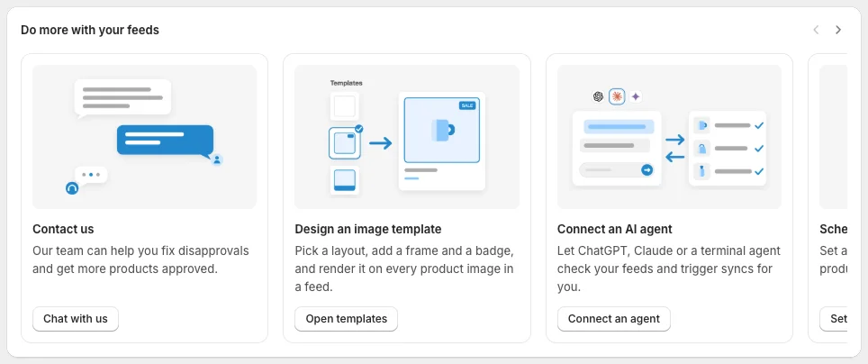Click the Connect an agent button
This screenshot has height=364, width=868.
click(614, 319)
